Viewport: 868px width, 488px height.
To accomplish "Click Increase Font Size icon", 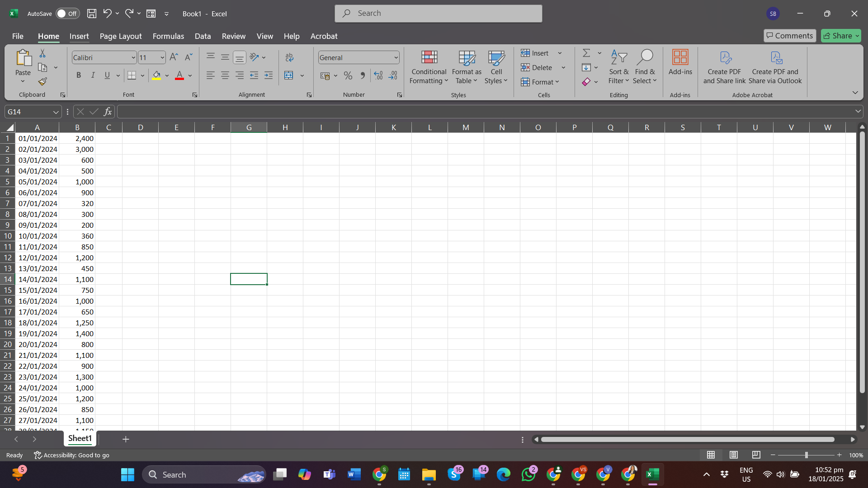I will (174, 57).
